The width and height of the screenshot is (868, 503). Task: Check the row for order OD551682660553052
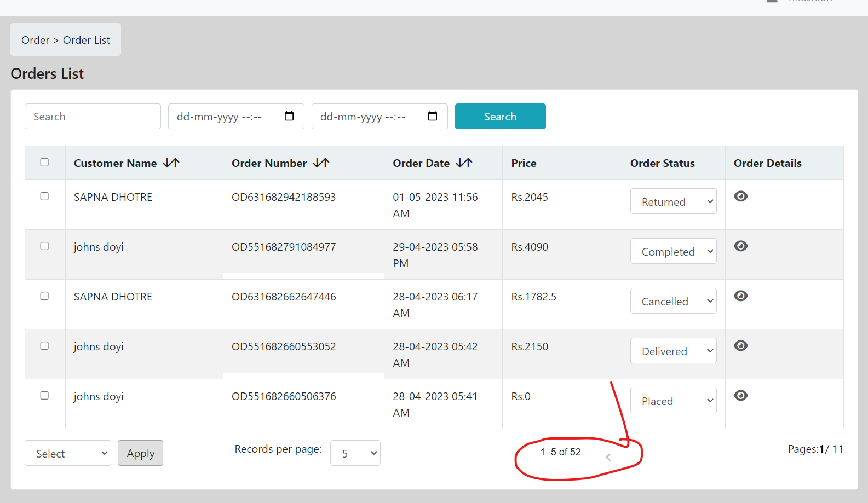point(44,346)
